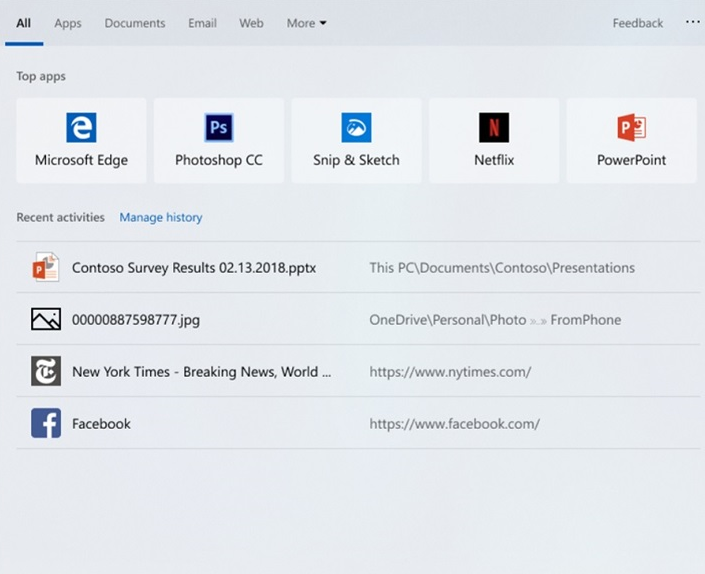Switch to the Documents tab
This screenshot has height=574, width=705.
click(135, 23)
